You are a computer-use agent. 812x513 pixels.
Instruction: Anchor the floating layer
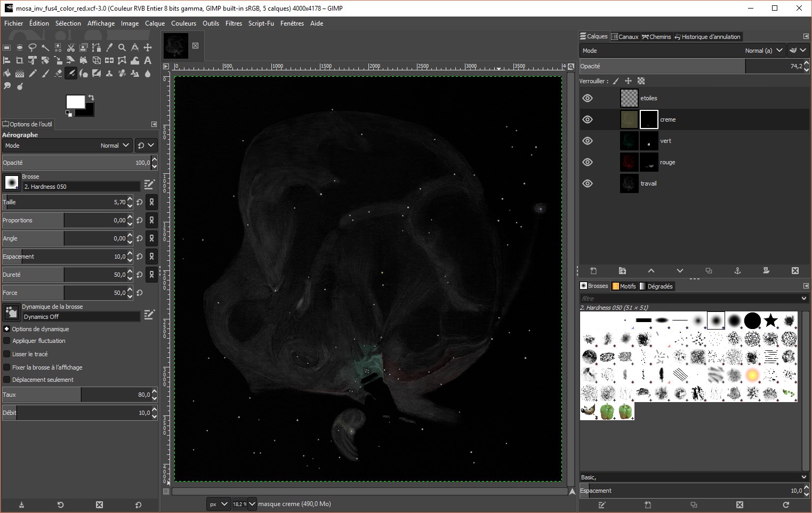[737, 271]
